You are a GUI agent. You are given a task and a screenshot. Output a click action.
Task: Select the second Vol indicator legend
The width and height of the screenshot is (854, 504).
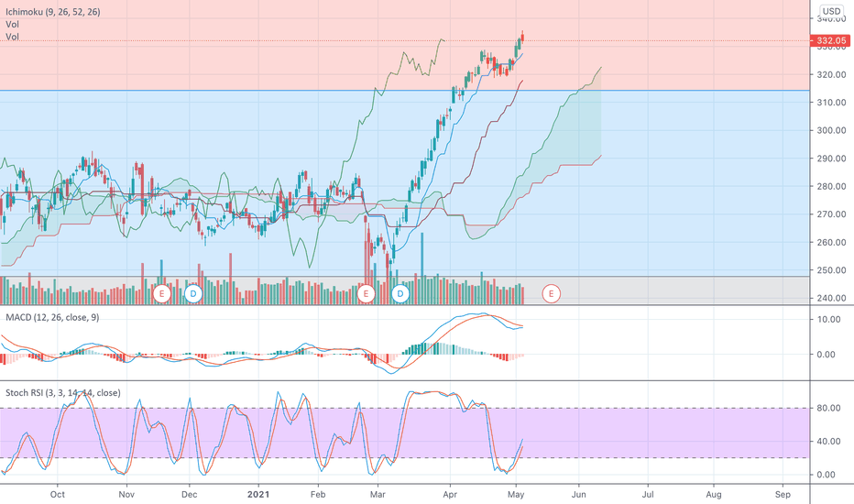coord(13,37)
